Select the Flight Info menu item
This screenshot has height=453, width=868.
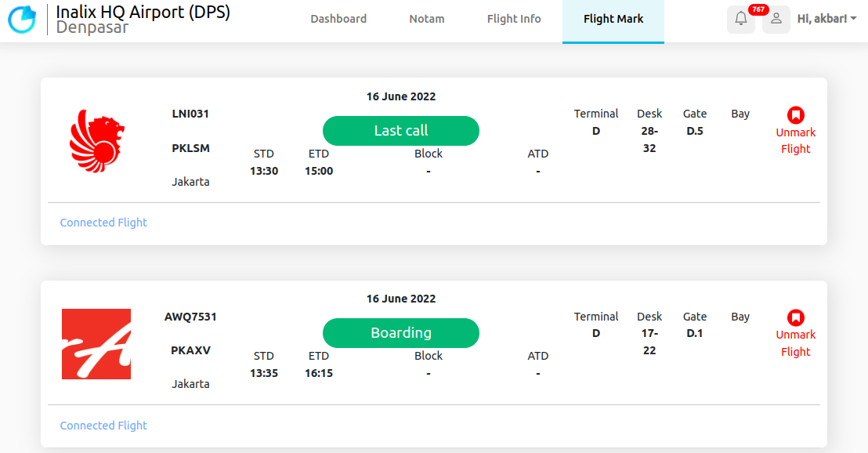tap(514, 19)
